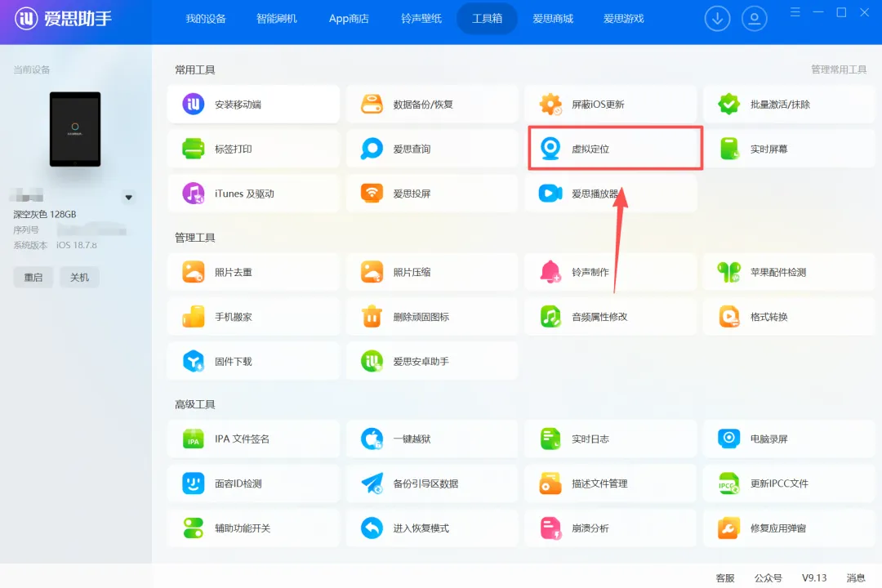
Task: Open the 数据备份/恢复 backup icon
Action: (372, 104)
